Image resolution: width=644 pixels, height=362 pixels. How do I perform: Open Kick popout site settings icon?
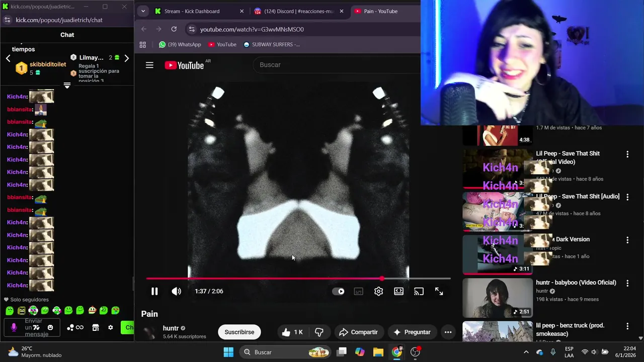coord(7,20)
